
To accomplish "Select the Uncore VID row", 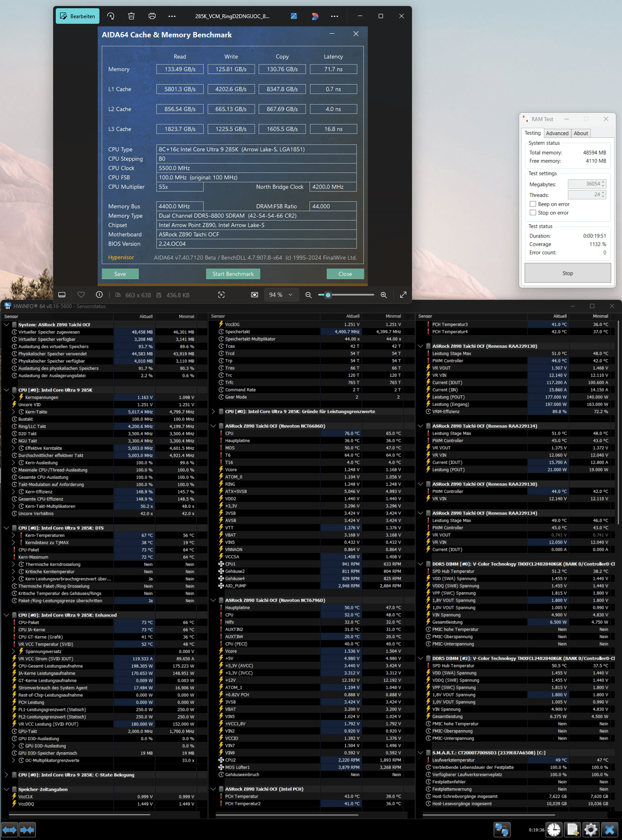I will [104, 404].
